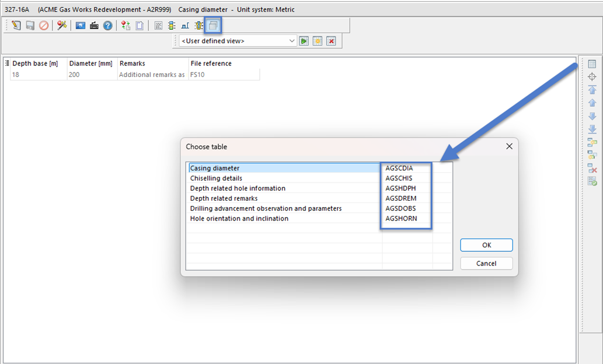The width and height of the screenshot is (603, 364).
Task: Close the Choose table dialog
Action: [508, 146]
